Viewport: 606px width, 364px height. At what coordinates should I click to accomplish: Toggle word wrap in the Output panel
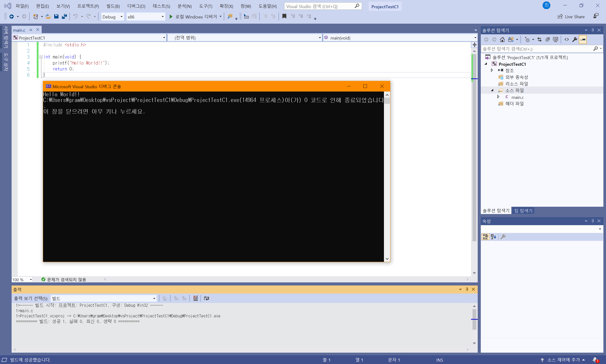(206, 298)
